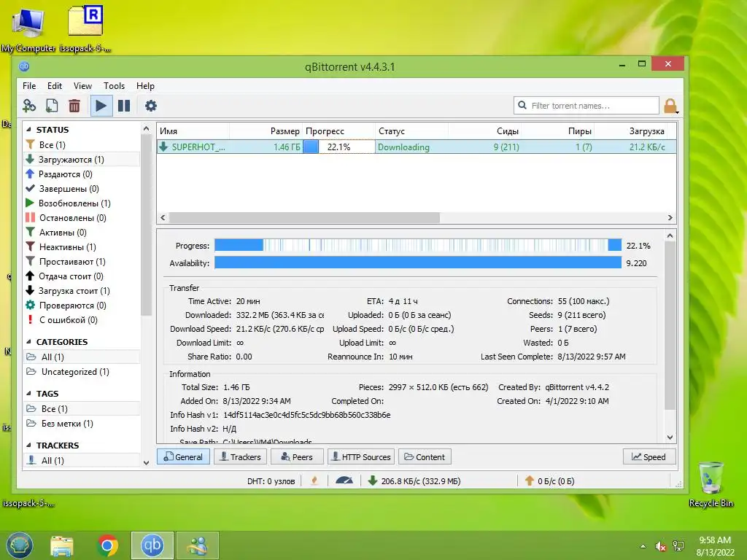The height and width of the screenshot is (560, 747).
Task: Select the Активны (0) status filter
Action: [82, 233]
